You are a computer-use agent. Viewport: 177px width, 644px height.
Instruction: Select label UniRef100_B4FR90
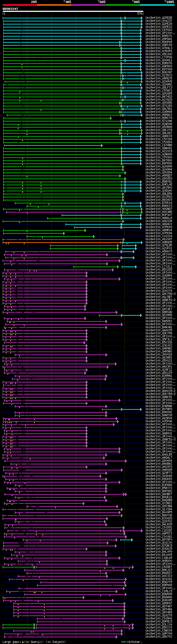point(159,163)
